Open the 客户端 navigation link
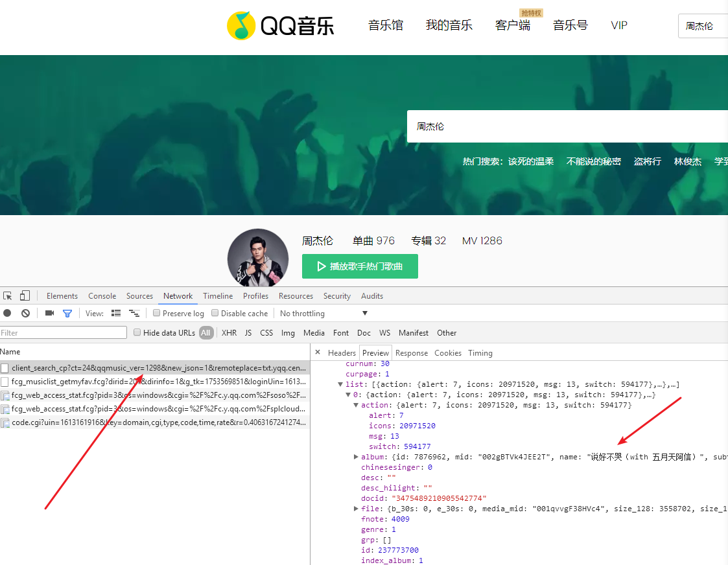Image resolution: width=728 pixels, height=565 pixels. point(513,25)
